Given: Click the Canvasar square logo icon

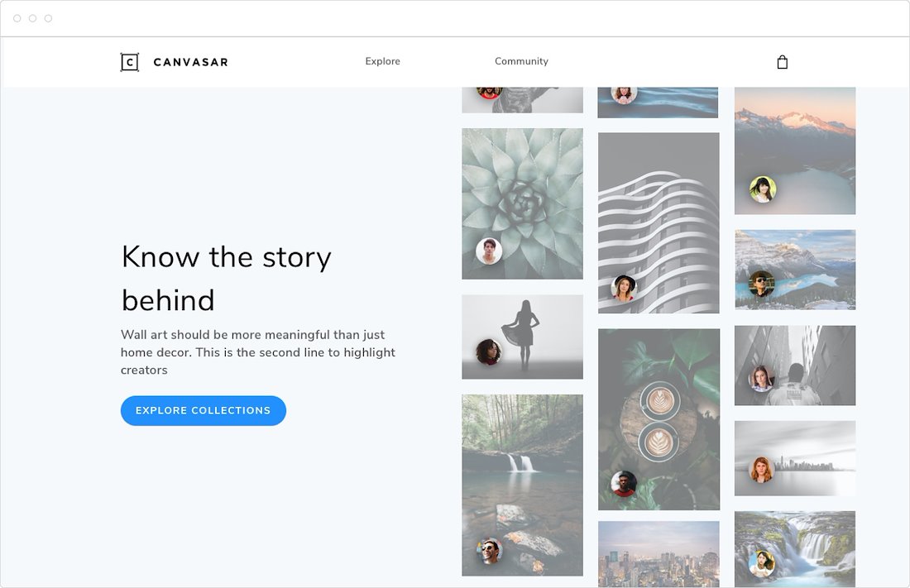Looking at the screenshot, I should (x=129, y=62).
